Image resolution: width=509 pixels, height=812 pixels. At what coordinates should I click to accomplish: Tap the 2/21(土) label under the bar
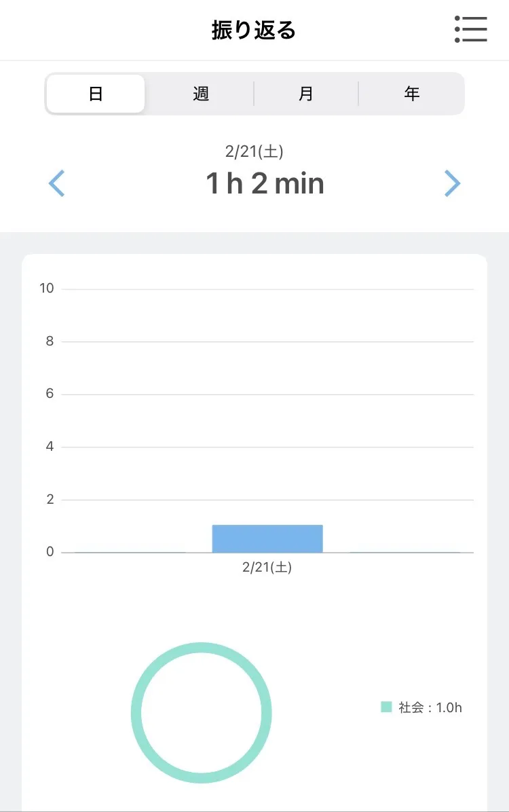point(267,568)
